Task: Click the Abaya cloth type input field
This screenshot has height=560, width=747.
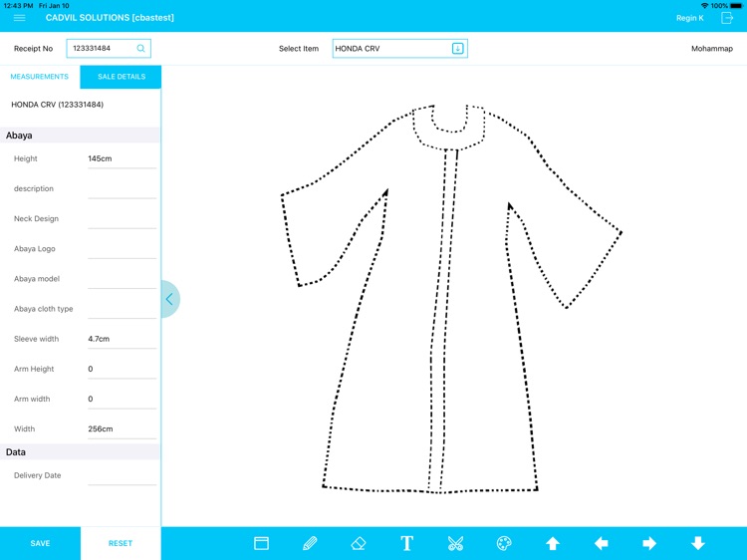Action: (122, 309)
